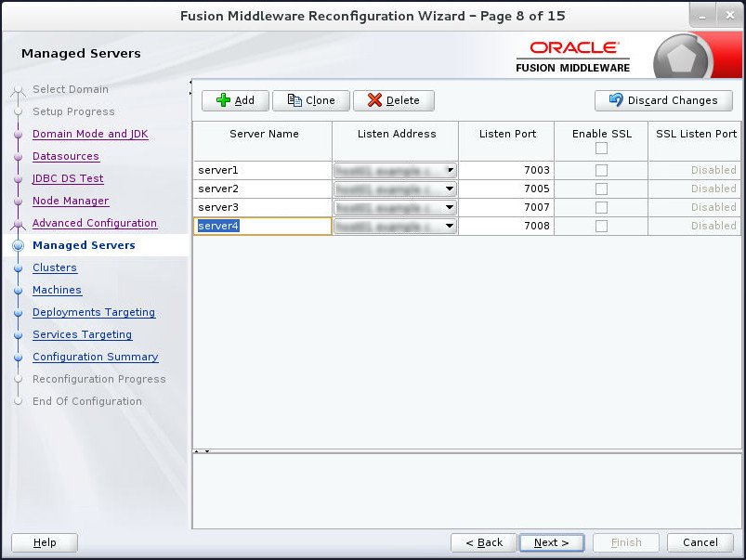Open Listen Address dropdown for server4
Screen dimensions: 746x560
point(449,226)
